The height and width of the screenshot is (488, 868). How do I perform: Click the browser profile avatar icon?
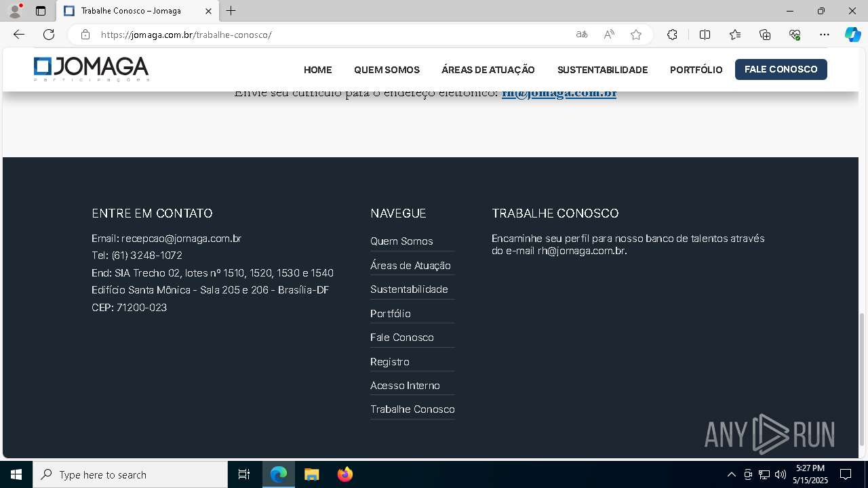point(15,11)
